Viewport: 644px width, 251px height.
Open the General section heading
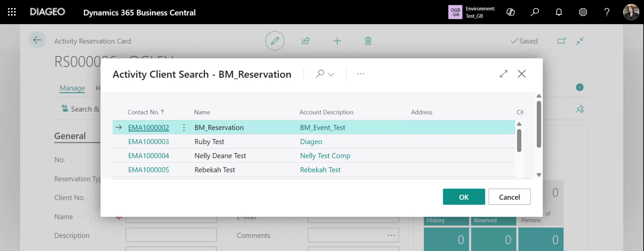point(70,136)
